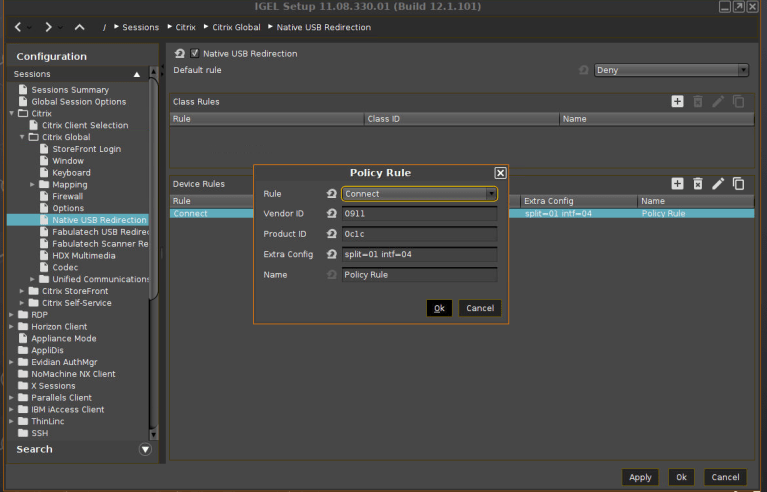Add a new device rule
The height and width of the screenshot is (492, 767).
pyautogui.click(x=677, y=183)
